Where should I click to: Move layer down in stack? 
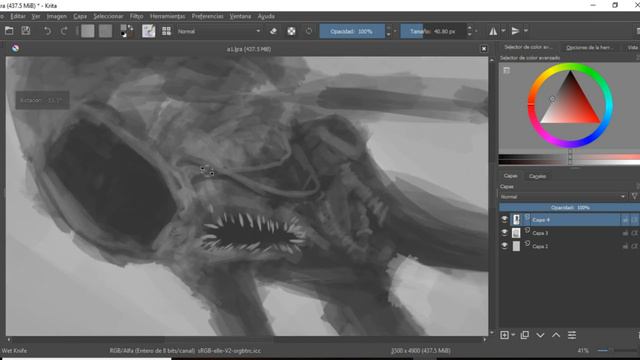point(540,335)
